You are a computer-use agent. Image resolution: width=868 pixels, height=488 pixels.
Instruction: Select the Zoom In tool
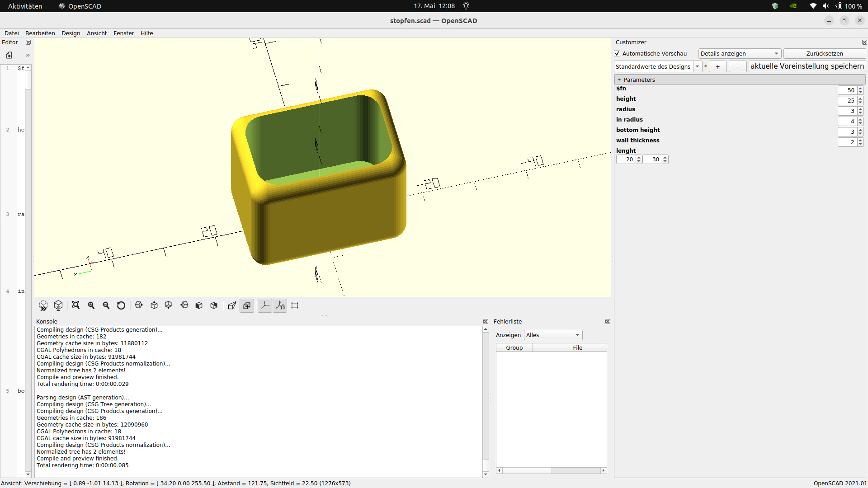(x=91, y=305)
